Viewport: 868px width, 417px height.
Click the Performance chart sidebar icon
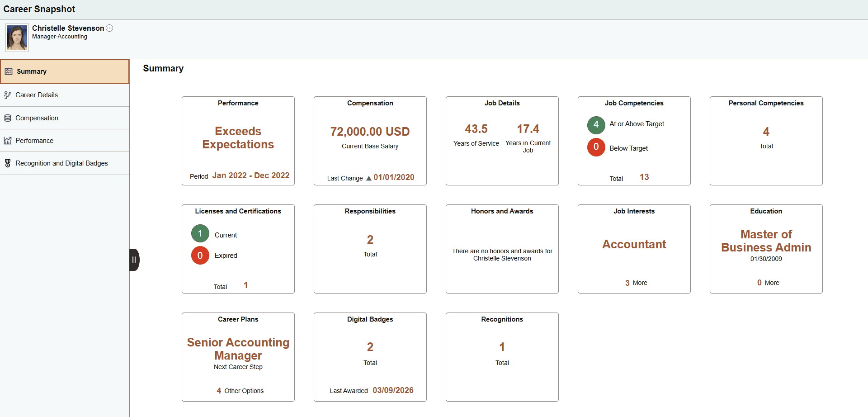pyautogui.click(x=8, y=141)
